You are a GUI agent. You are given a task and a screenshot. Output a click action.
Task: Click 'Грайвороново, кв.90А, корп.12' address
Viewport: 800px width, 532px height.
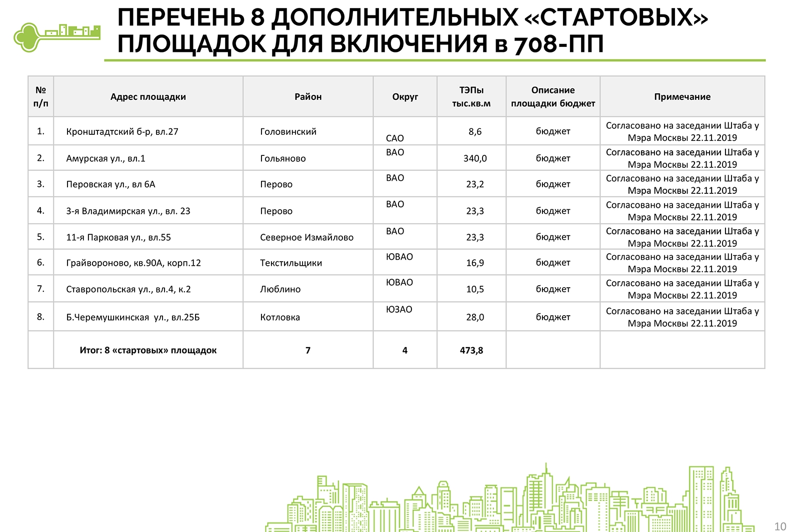tap(133, 263)
